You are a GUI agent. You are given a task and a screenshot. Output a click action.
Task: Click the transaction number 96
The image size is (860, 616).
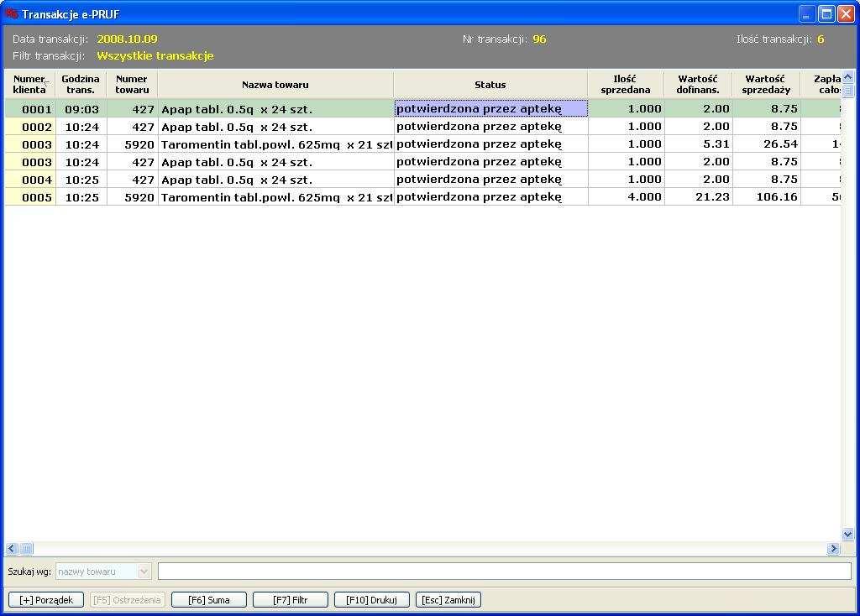tap(540, 39)
